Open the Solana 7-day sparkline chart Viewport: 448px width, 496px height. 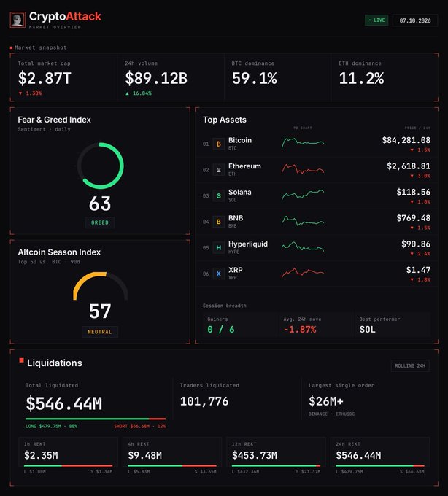(x=303, y=195)
